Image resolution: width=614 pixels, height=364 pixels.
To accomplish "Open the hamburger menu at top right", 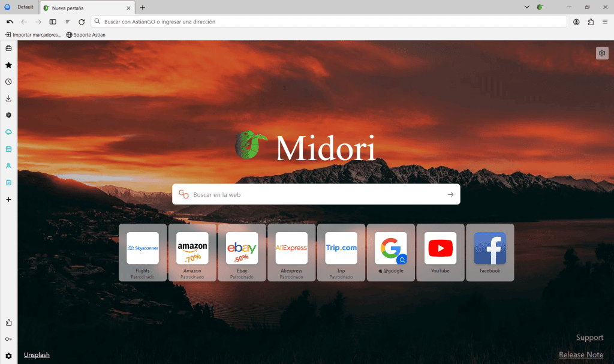I will [x=606, y=22].
